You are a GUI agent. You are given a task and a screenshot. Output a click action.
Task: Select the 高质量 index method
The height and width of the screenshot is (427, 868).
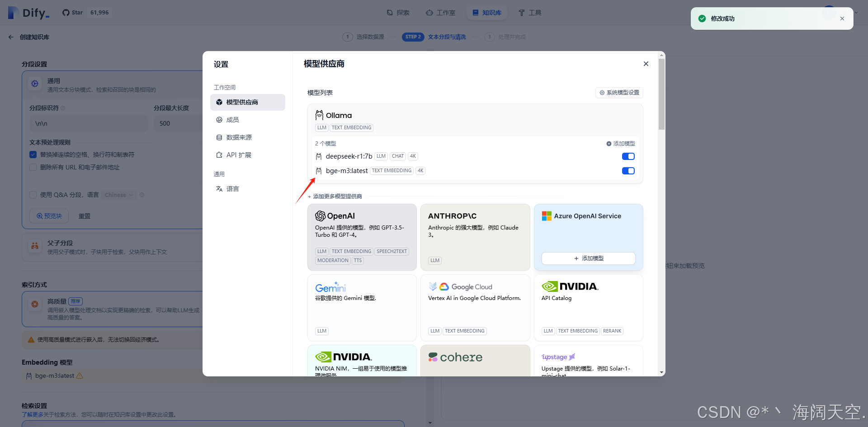click(x=113, y=309)
